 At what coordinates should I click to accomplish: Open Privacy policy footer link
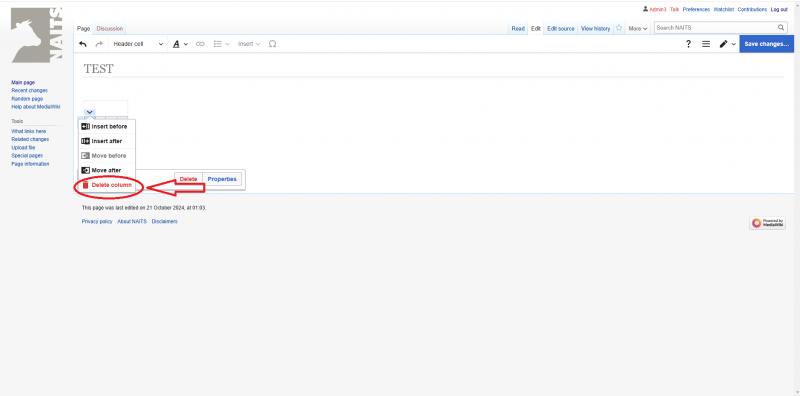97,222
